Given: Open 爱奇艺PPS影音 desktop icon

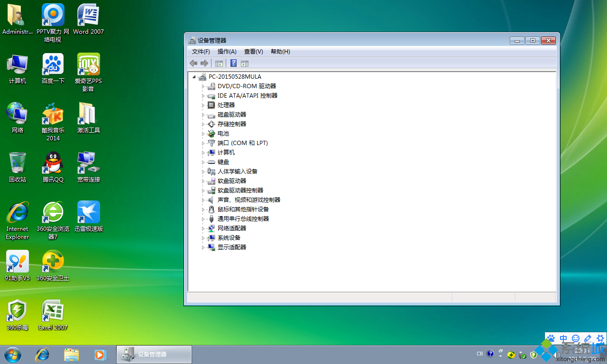Looking at the screenshot, I should [88, 64].
